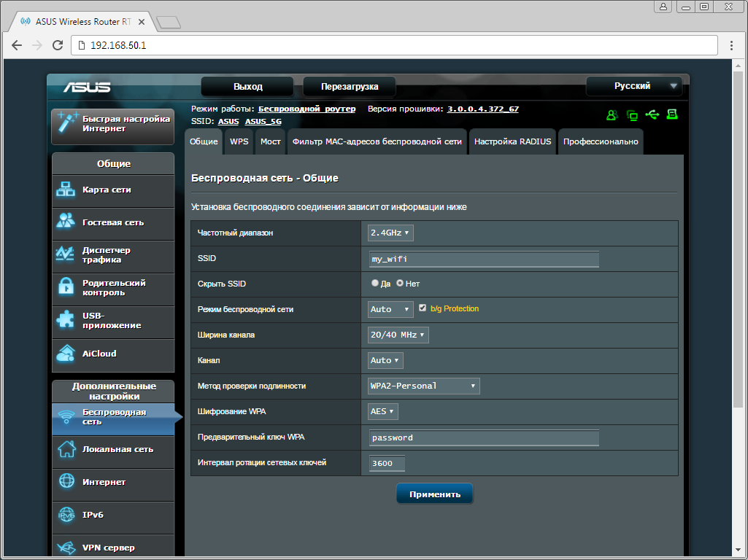
Task: Click the Применить apply button
Action: coord(435,494)
